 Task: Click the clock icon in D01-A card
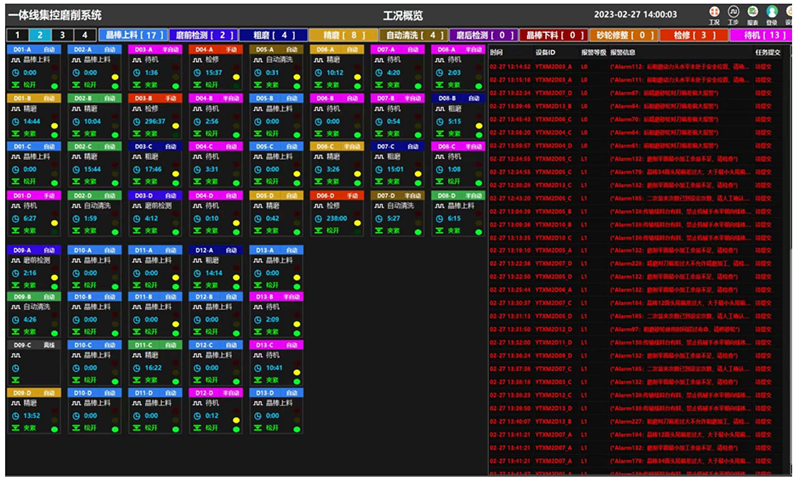coord(16,73)
